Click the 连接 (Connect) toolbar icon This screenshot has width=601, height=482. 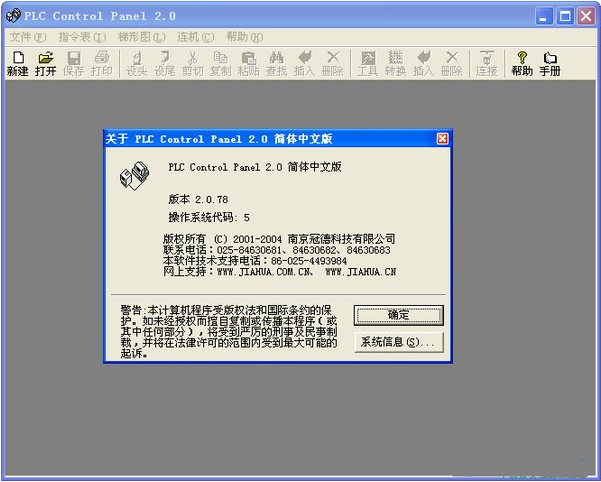(x=486, y=64)
